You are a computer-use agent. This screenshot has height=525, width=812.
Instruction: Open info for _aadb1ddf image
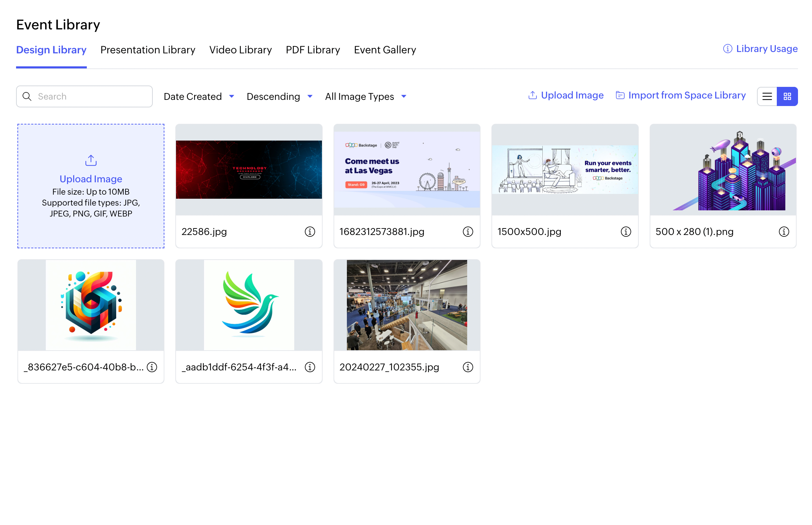310,367
